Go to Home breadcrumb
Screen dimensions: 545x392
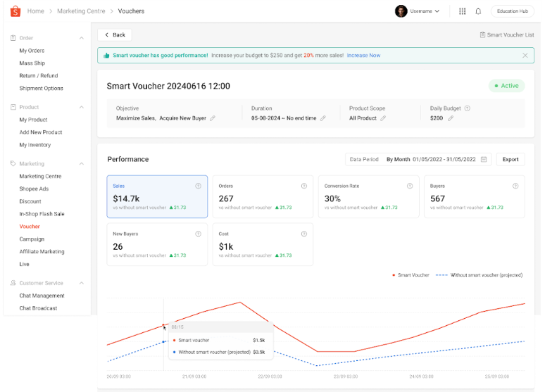(x=36, y=11)
